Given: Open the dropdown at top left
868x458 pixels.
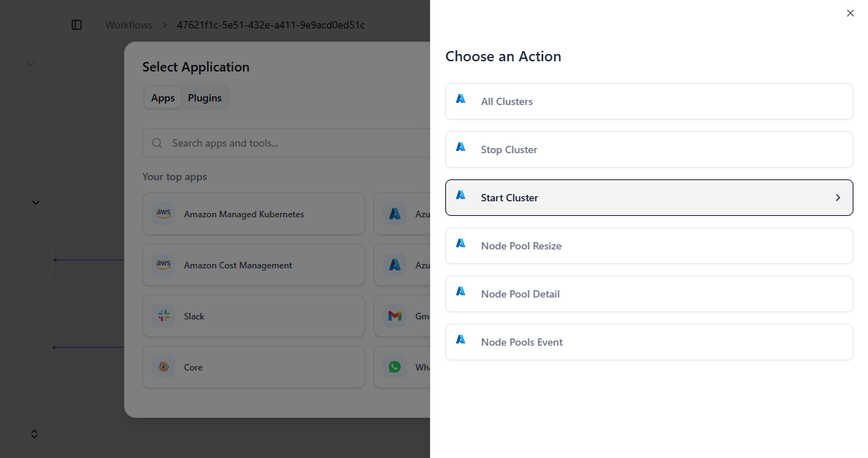Looking at the screenshot, I should 30,64.
